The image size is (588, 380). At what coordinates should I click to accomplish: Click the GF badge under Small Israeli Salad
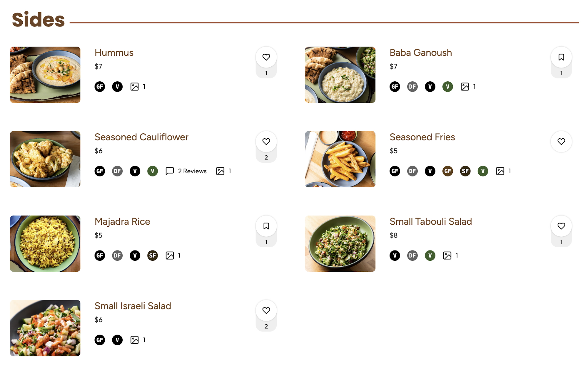[x=100, y=340]
